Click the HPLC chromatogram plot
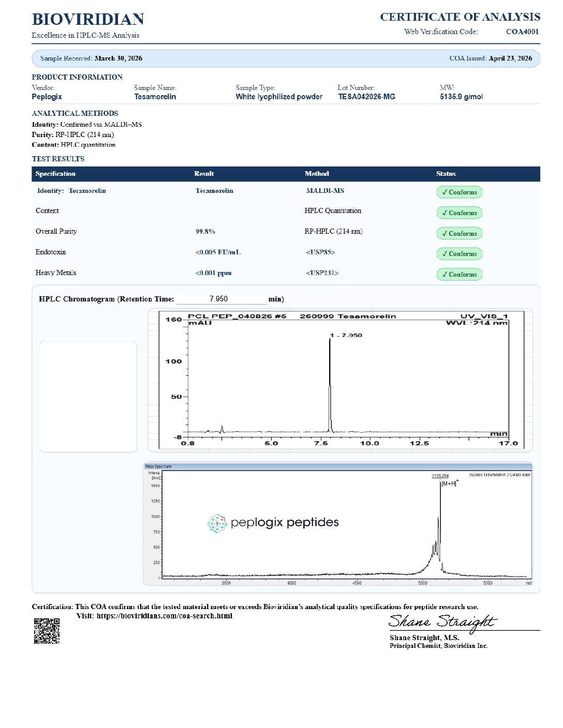 (340, 380)
